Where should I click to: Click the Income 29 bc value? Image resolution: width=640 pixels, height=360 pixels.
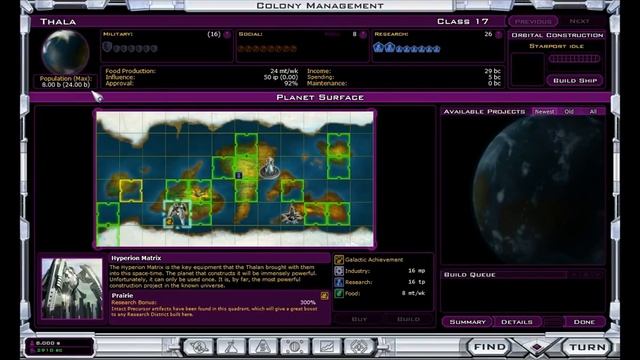pyautogui.click(x=492, y=71)
